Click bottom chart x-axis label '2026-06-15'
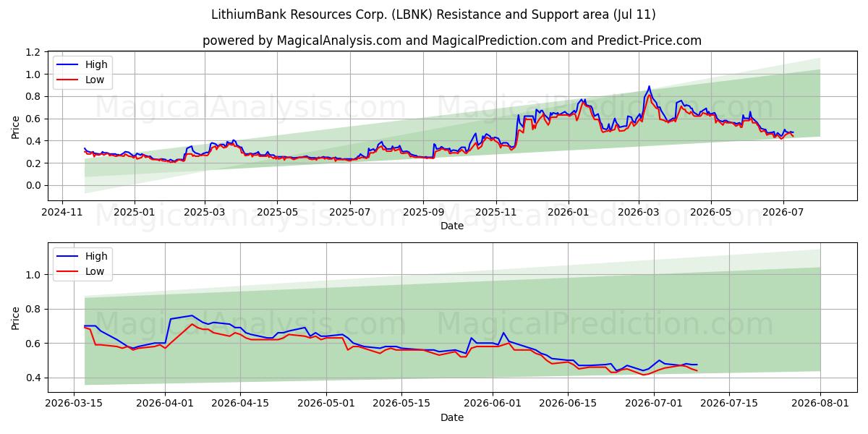 [x=567, y=404]
